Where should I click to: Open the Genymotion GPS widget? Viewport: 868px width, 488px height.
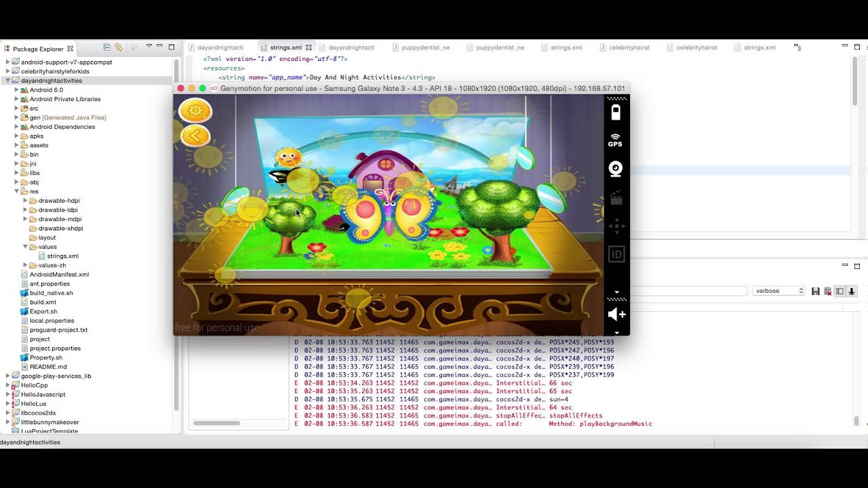coord(615,140)
